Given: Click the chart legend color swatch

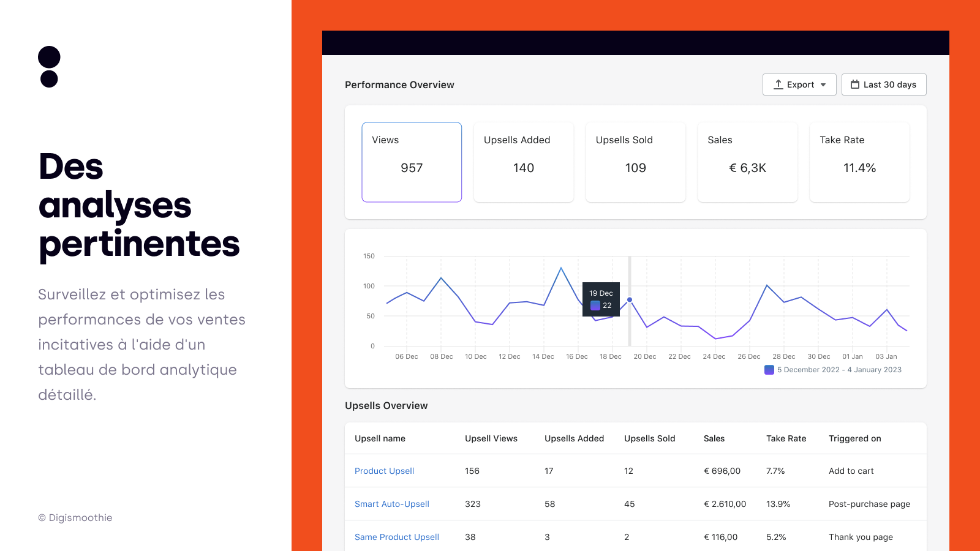Looking at the screenshot, I should 769,370.
